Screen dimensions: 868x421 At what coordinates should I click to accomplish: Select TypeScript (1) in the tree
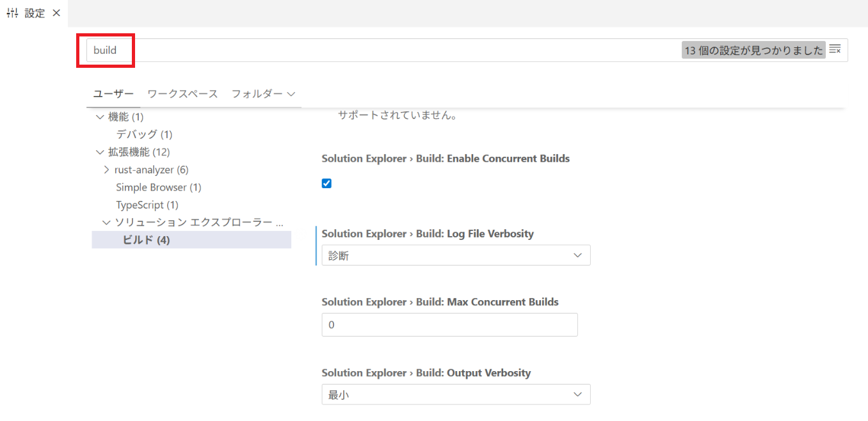(x=147, y=205)
